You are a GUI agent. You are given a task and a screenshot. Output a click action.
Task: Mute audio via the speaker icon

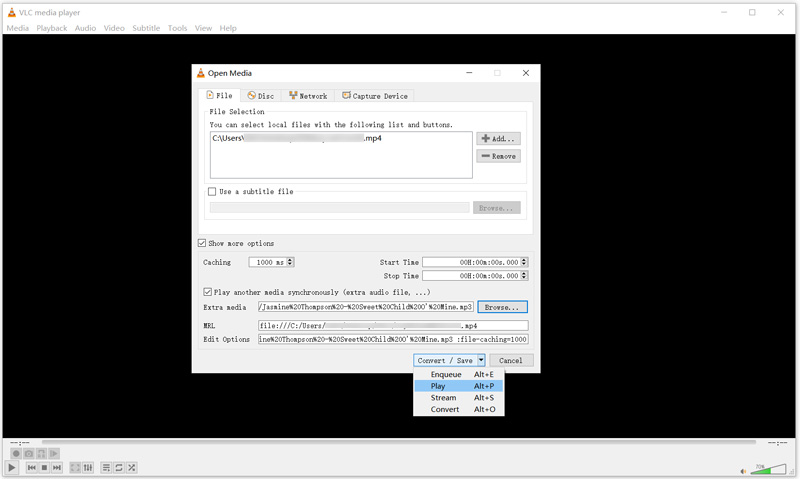coord(743,471)
